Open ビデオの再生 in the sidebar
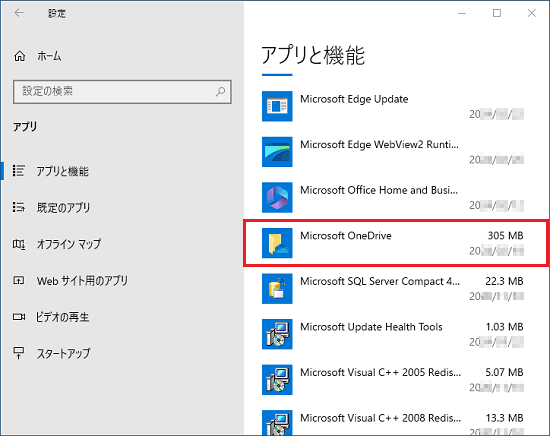 (x=62, y=317)
